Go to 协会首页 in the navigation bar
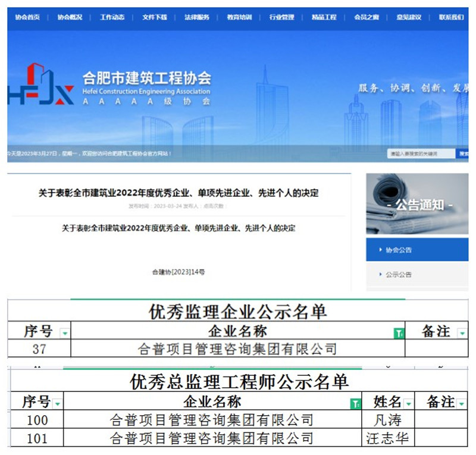 (27, 17)
